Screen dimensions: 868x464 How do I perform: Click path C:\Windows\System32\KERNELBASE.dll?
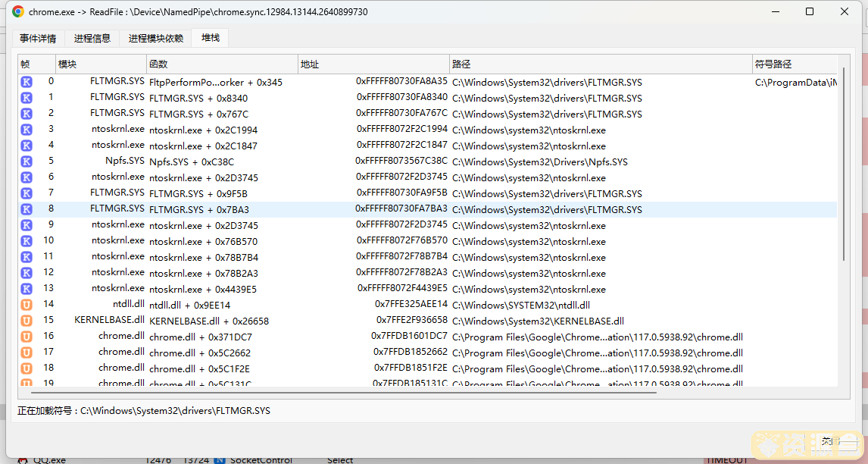click(538, 321)
